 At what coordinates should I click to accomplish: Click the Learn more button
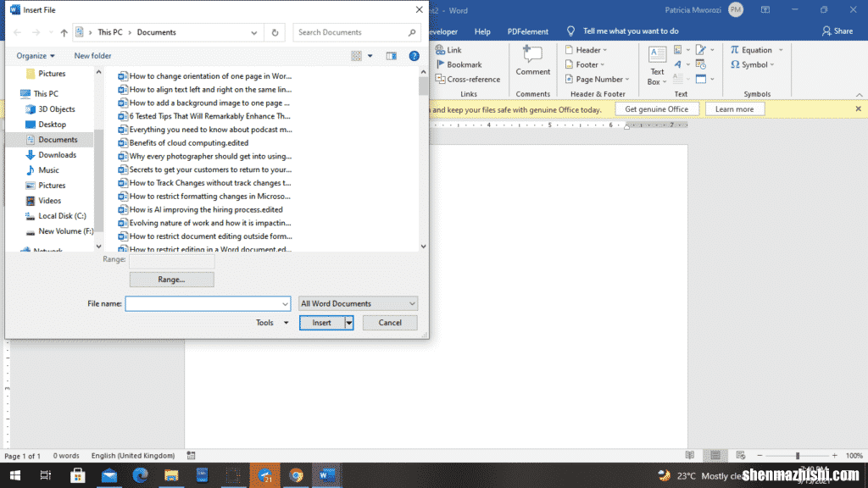(734, 109)
